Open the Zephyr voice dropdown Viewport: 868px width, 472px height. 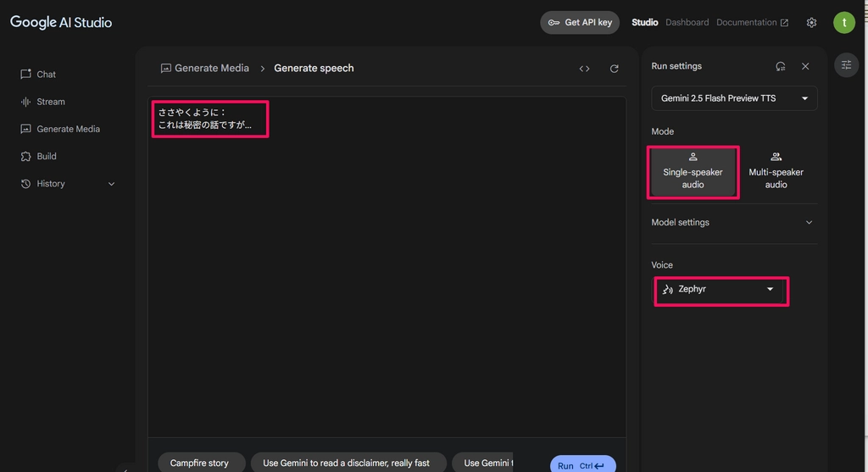719,290
